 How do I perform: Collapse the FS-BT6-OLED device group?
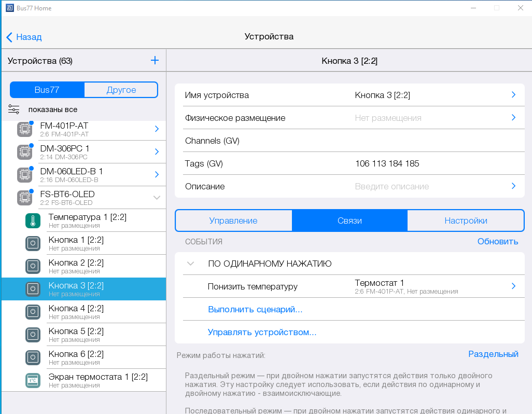[x=157, y=198]
